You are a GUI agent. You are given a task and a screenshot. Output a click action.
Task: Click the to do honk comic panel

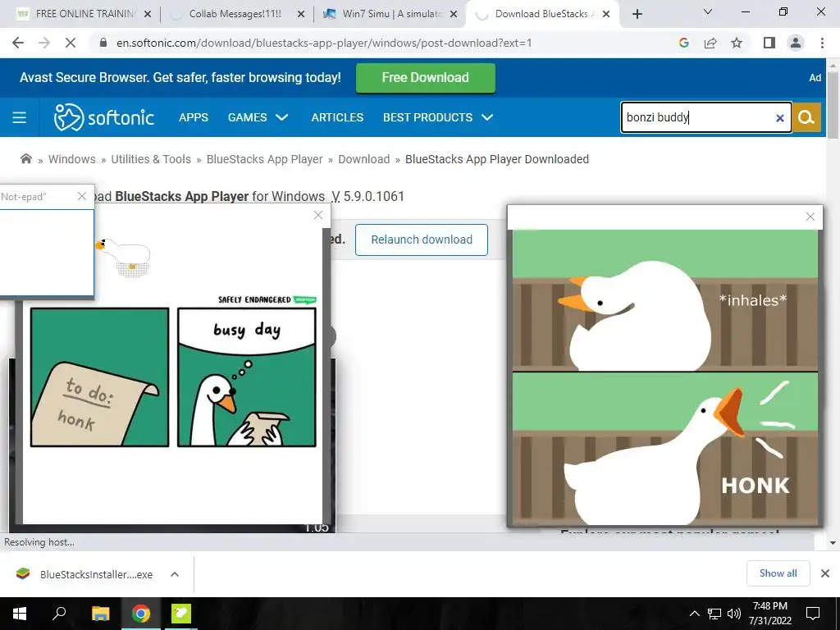tap(99, 377)
